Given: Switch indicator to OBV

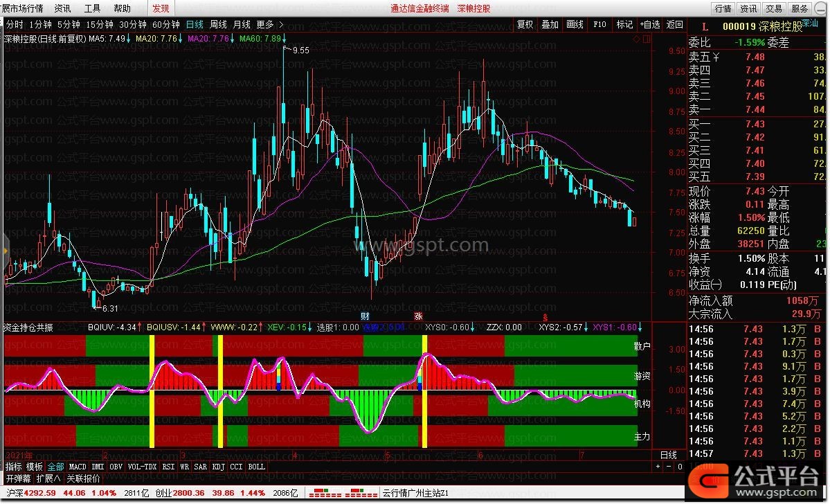Looking at the screenshot, I should (x=116, y=467).
